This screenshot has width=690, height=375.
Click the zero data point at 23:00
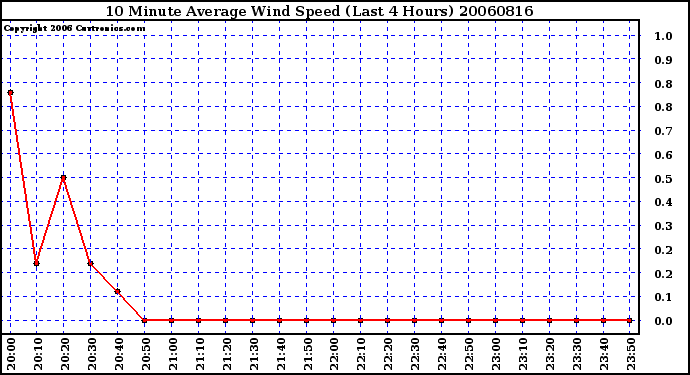(x=495, y=320)
